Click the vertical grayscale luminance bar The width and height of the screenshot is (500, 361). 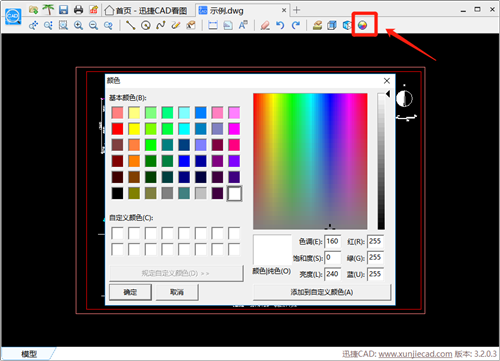(x=381, y=161)
